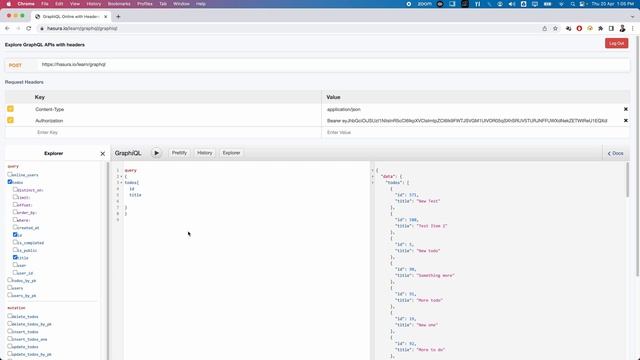The image size is (640, 360).
Task: Open Spotlight search in menu bar
Action: (573, 4)
